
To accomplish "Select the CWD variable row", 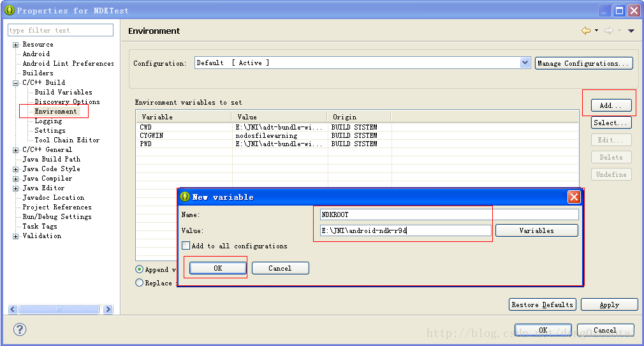I will 356,127.
